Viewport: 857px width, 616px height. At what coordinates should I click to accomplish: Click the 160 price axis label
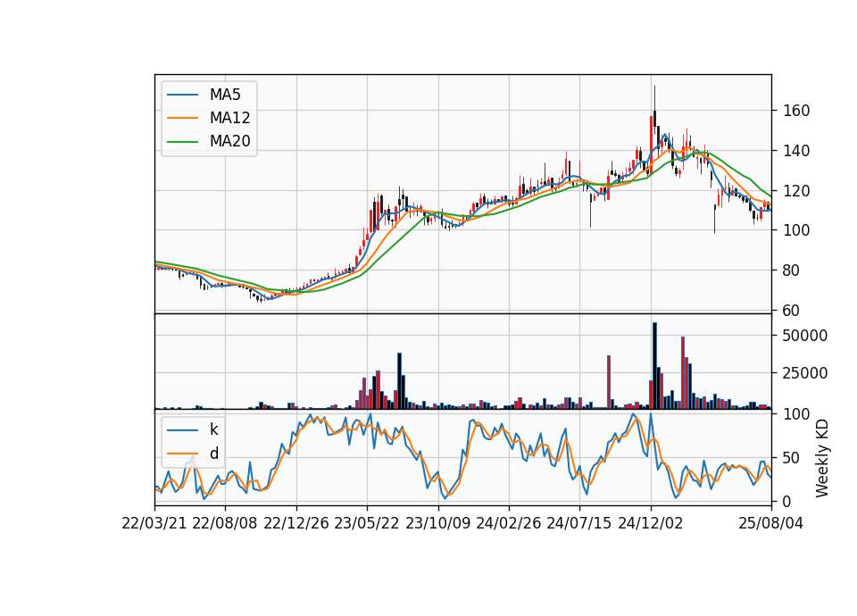[796, 111]
